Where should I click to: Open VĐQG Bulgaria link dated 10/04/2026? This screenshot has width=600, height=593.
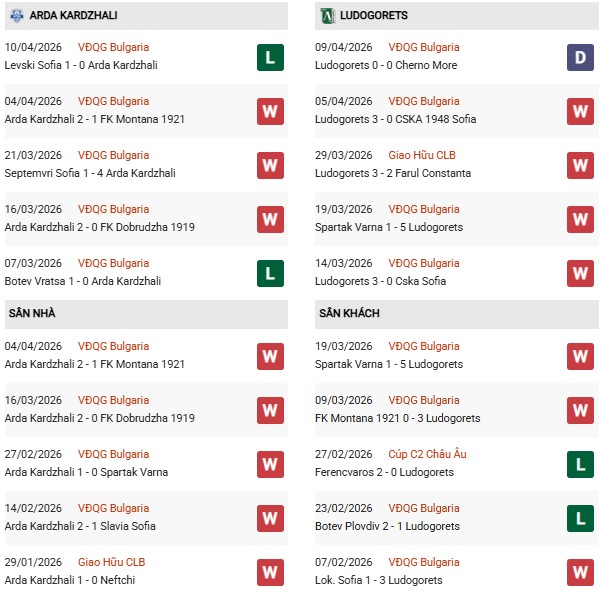coord(114,47)
